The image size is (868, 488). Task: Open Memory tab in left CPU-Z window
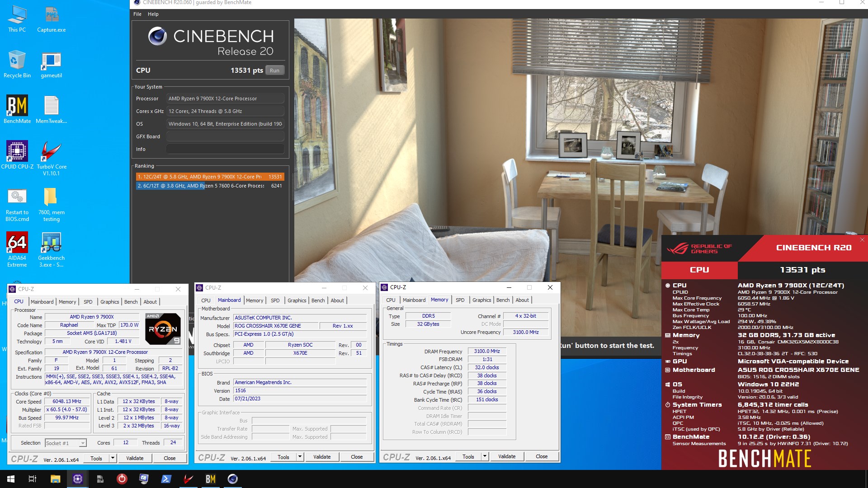pos(67,302)
